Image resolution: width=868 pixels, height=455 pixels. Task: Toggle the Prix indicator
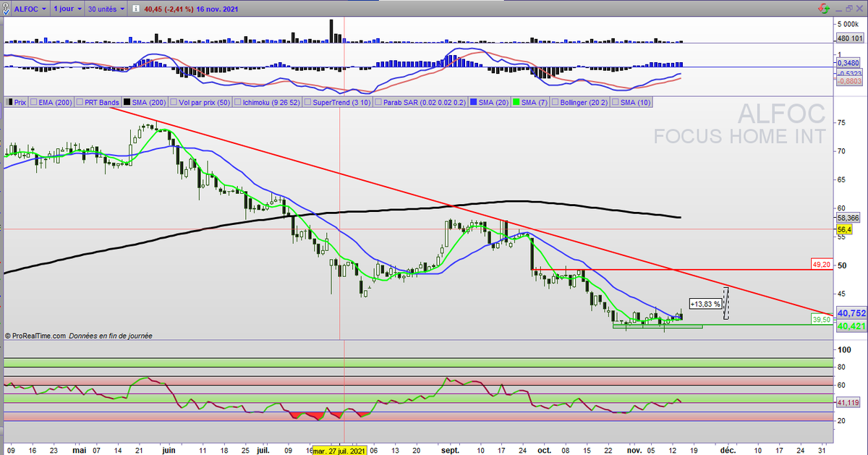click(14, 103)
